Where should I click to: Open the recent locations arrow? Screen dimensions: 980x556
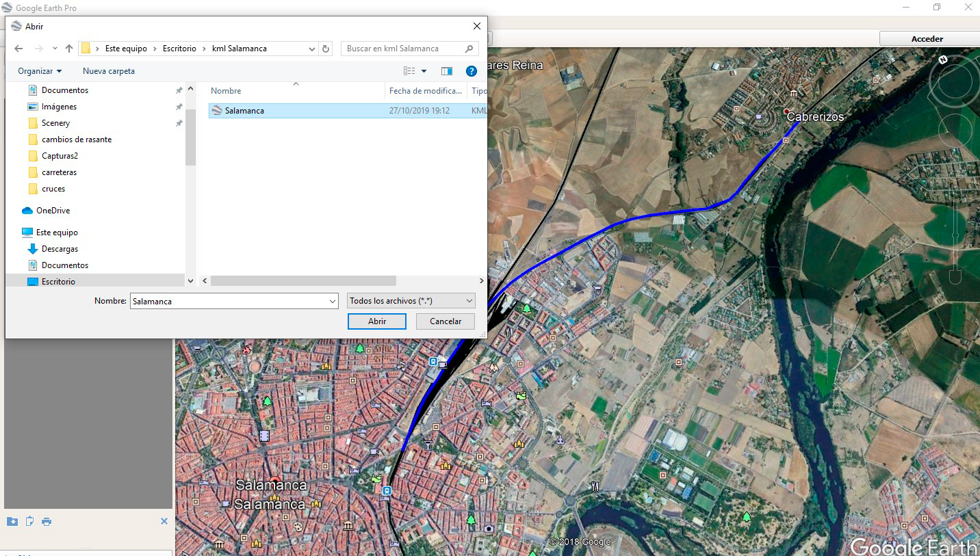55,49
